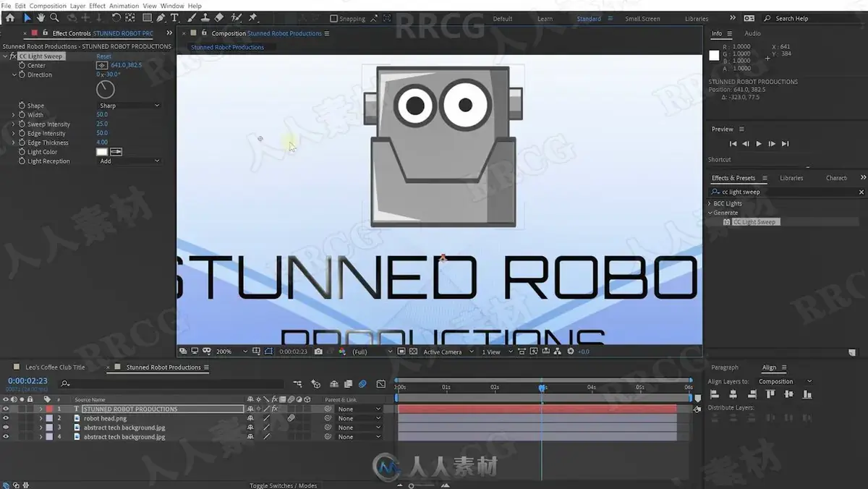Select the Rectangle shape tool
Screen dimensions: 868x489
(147, 17)
